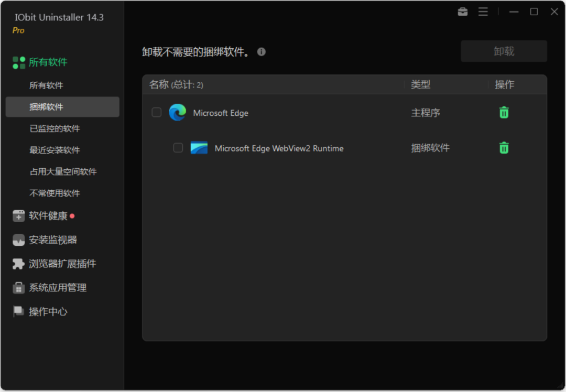
Task: Click the 捆绑软件 type cell
Action: point(430,148)
